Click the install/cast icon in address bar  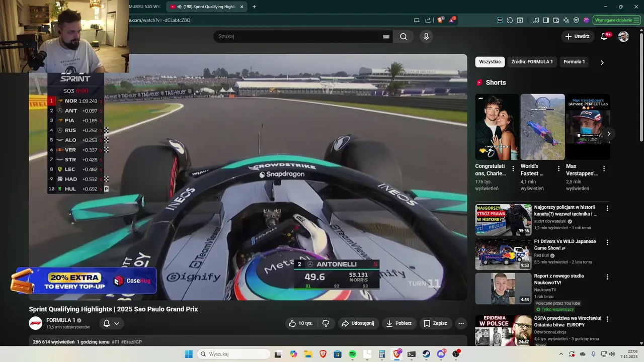tap(417, 20)
